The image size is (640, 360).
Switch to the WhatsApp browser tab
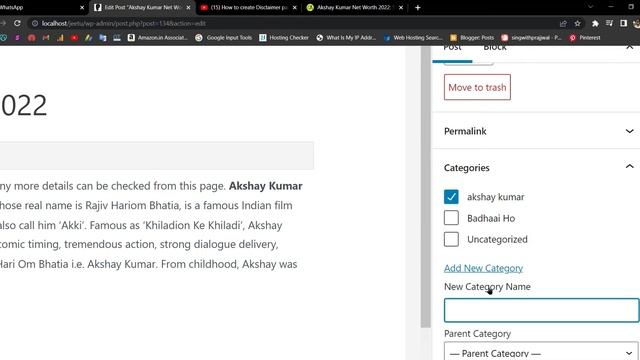37,7
